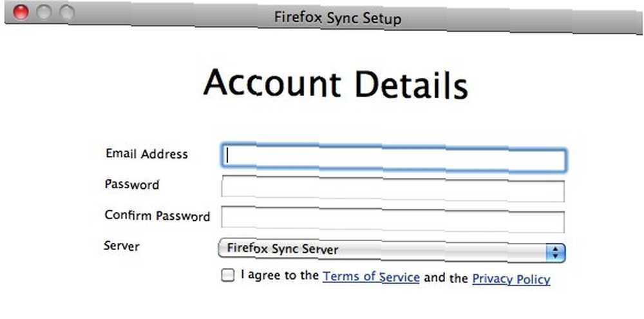The height and width of the screenshot is (319, 644).
Task: Open the Privacy Policy link
Action: (511, 278)
